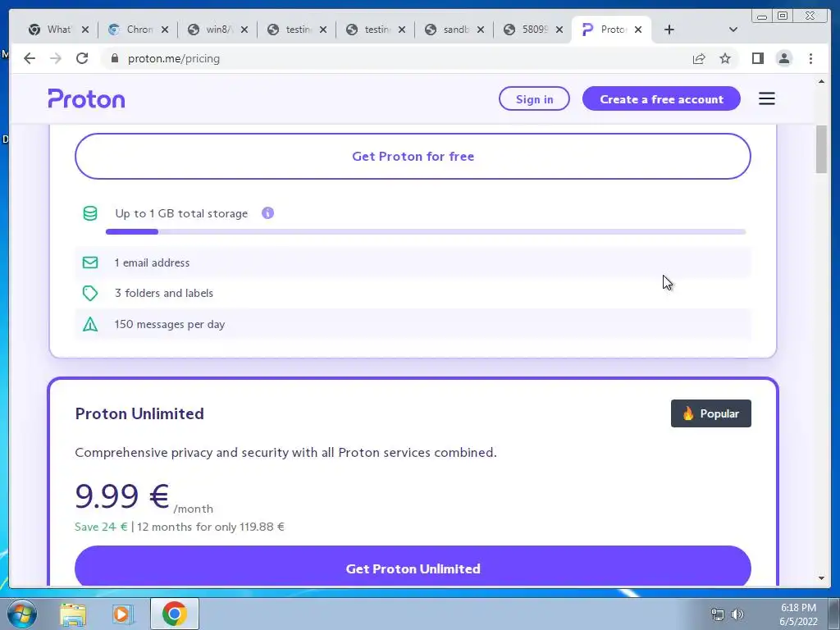This screenshot has height=630, width=840.
Task: Click the 'Comprehensive privacy and security' description
Action: pos(285,452)
